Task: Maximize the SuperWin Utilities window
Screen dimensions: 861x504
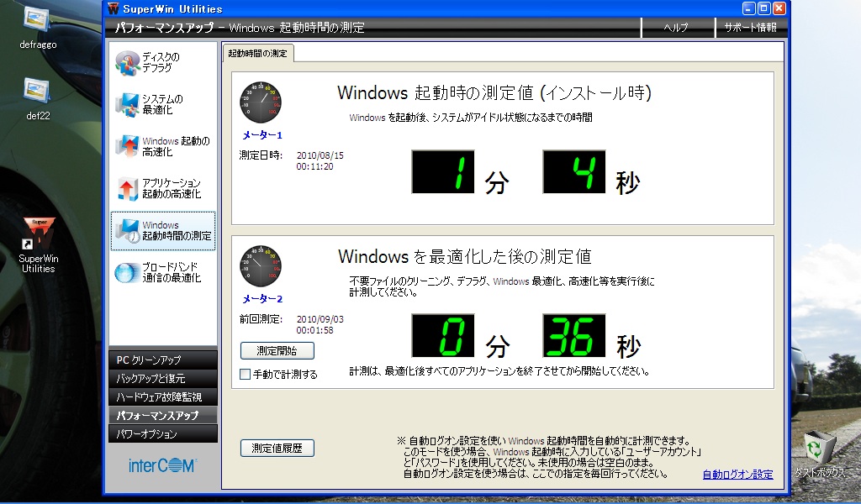Action: coord(763,8)
